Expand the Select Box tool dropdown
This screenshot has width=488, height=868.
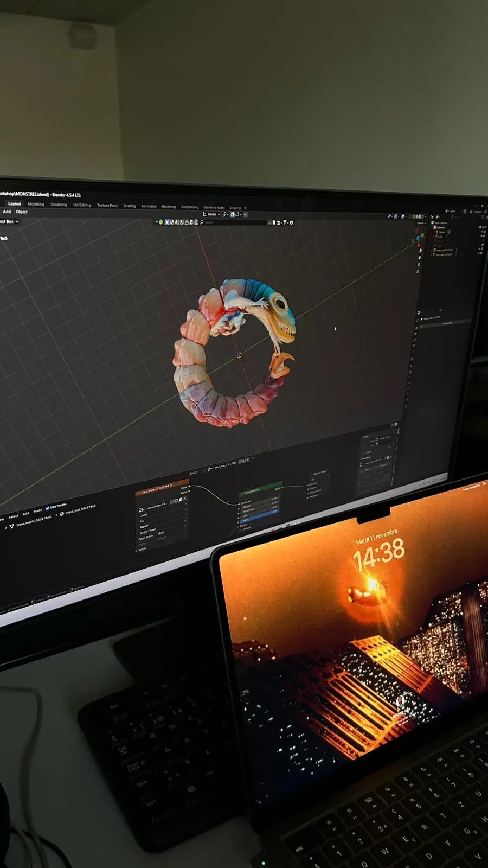pos(10,221)
